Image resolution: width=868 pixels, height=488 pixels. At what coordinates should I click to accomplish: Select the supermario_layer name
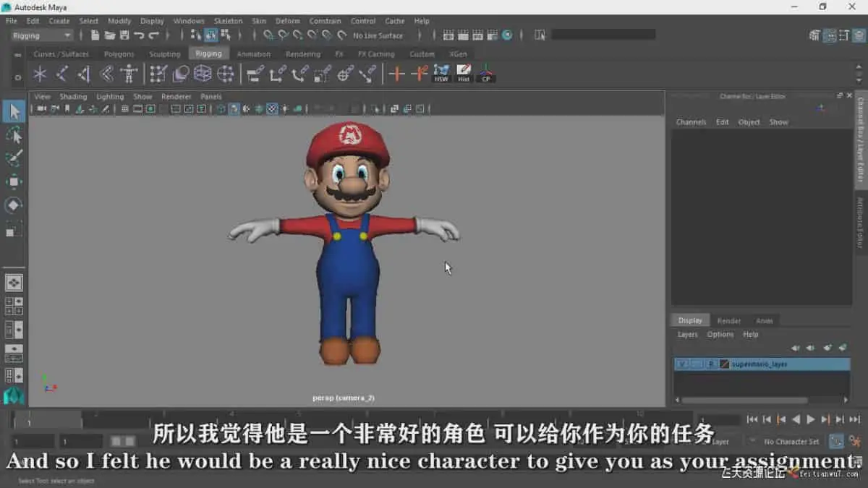(x=759, y=364)
